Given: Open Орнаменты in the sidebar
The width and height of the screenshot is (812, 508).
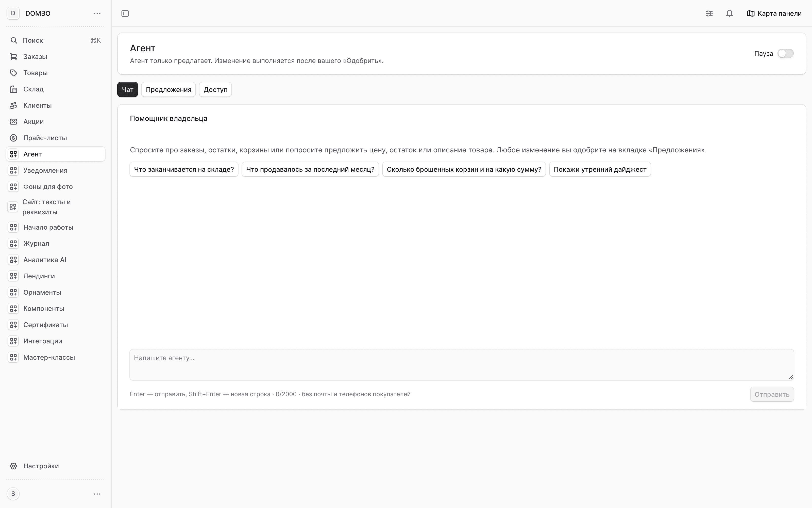Looking at the screenshot, I should pyautogui.click(x=56, y=292).
